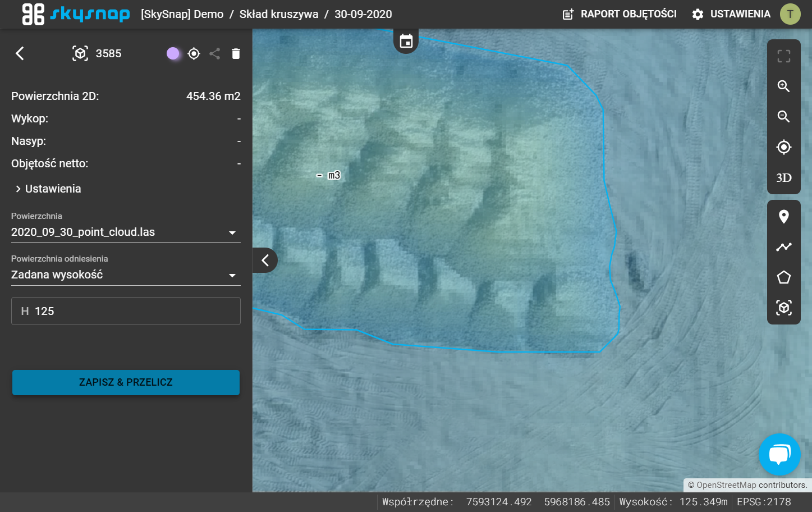Delete measurement with the trash icon
The height and width of the screenshot is (512, 812).
click(x=236, y=53)
